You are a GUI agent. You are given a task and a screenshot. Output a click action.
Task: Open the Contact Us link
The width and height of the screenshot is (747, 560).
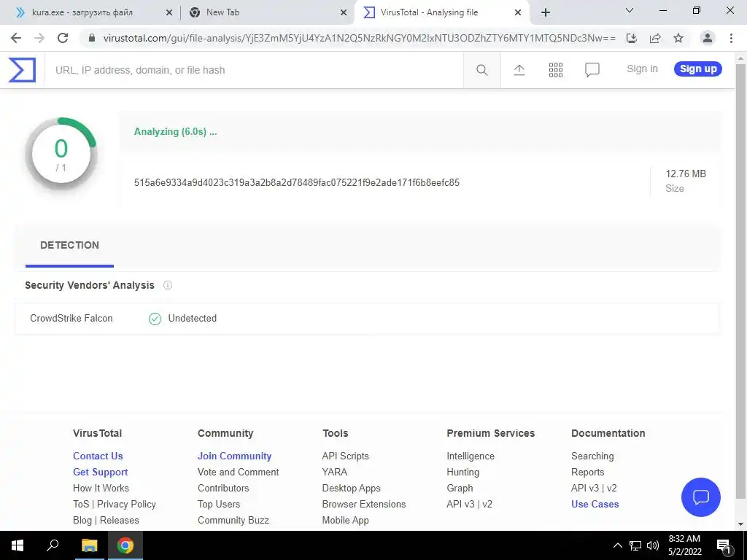coord(98,456)
